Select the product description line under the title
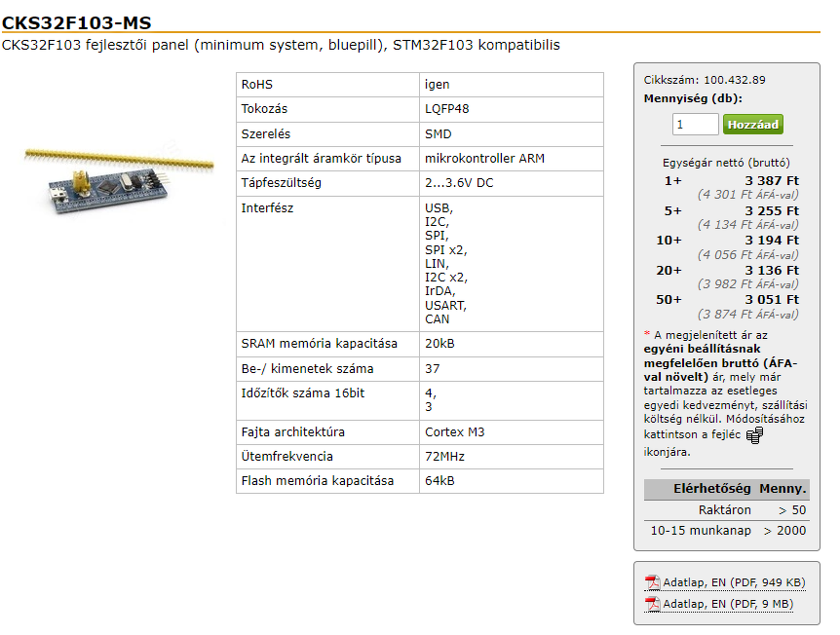 [x=281, y=45]
